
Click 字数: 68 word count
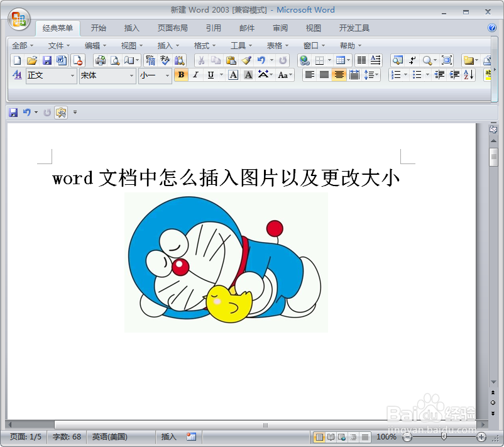(x=67, y=437)
